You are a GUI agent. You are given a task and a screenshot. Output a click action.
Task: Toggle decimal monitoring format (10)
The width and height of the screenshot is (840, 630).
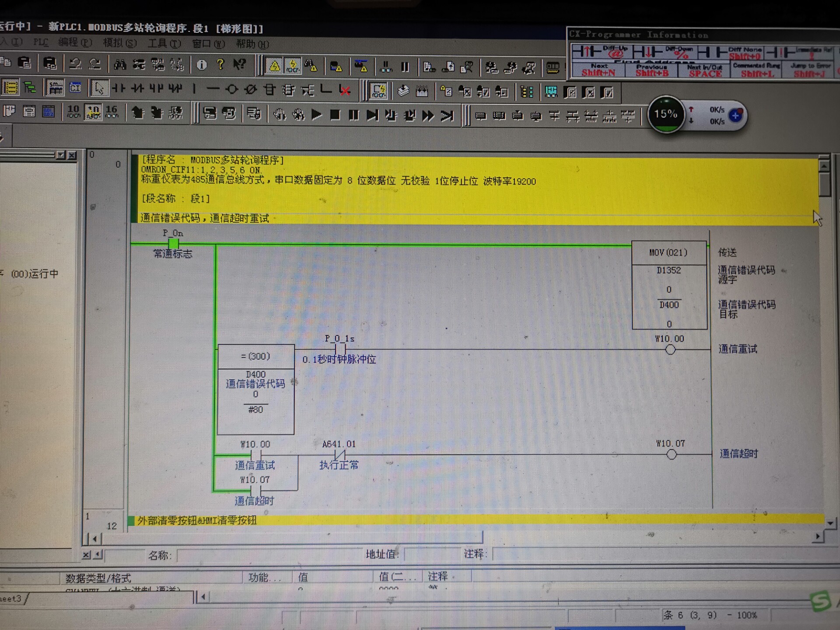(x=73, y=112)
